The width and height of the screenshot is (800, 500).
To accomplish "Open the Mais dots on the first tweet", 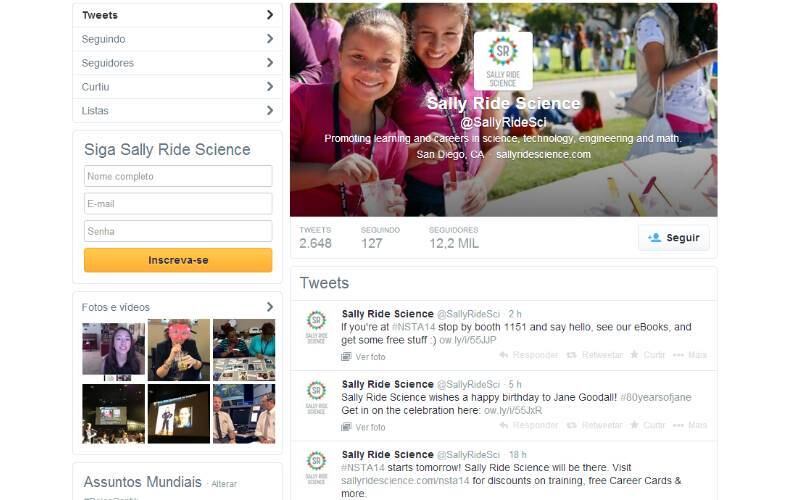I will coord(678,355).
